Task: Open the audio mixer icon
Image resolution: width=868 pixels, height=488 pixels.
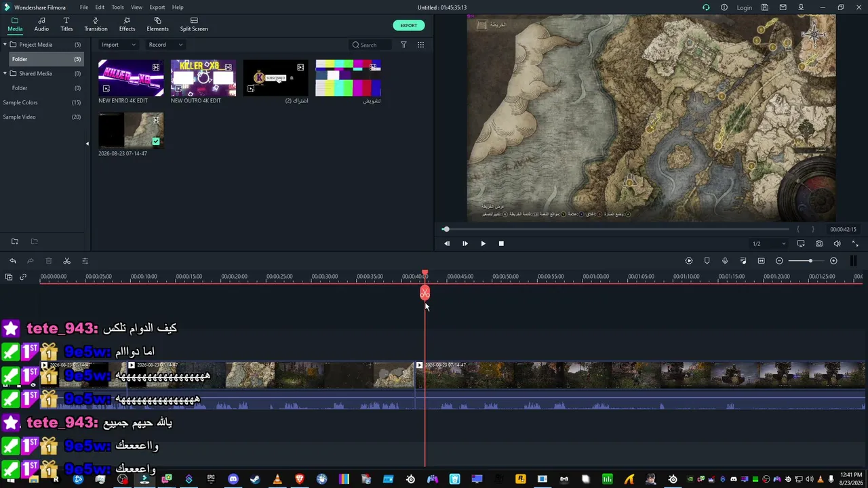Action: pyautogui.click(x=743, y=261)
